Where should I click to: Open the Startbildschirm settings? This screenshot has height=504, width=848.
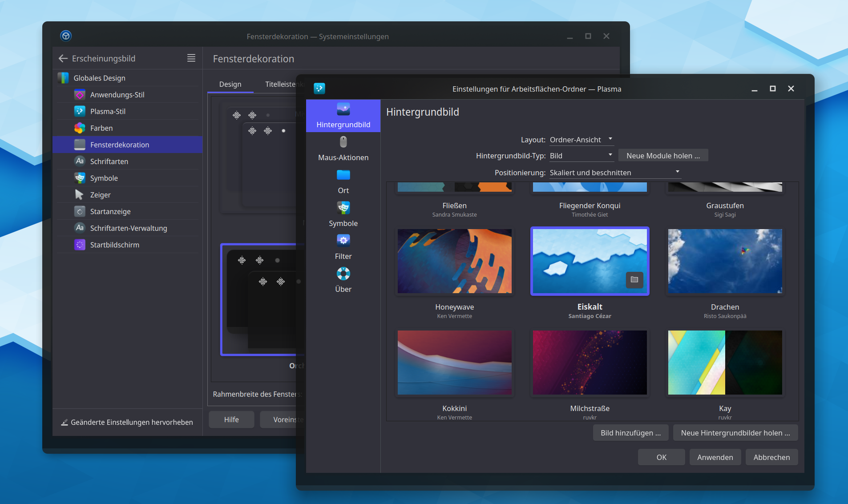114,244
